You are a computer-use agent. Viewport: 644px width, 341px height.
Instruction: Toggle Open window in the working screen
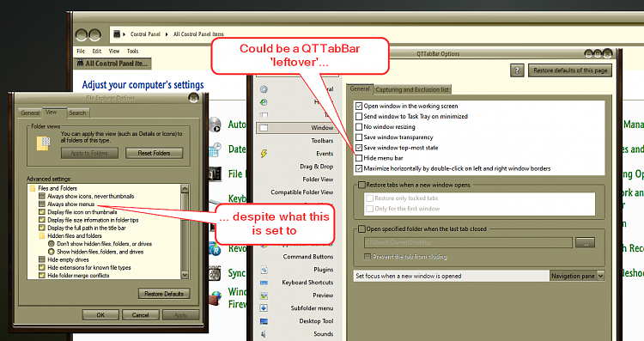click(359, 106)
